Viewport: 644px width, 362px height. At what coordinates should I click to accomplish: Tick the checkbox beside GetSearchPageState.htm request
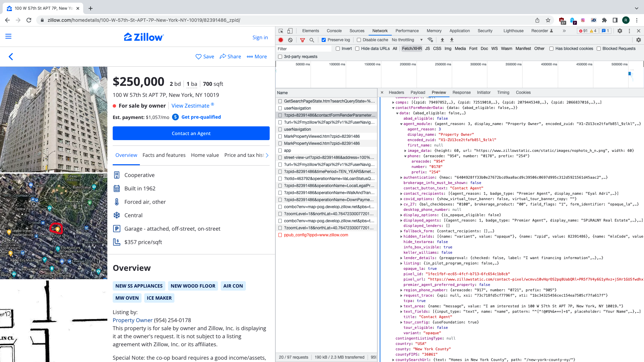click(x=280, y=101)
